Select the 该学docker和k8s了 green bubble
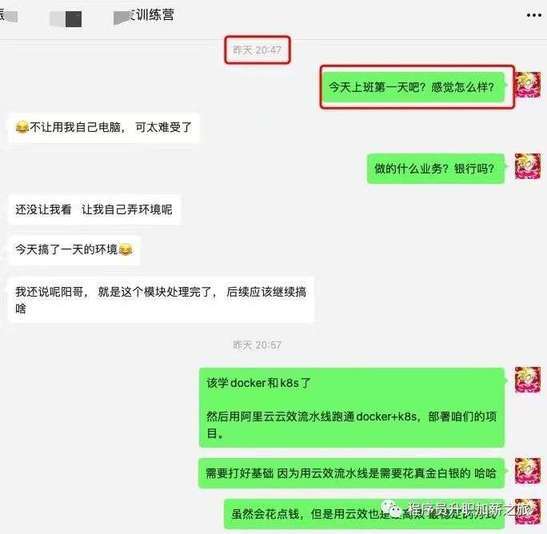 [352, 407]
